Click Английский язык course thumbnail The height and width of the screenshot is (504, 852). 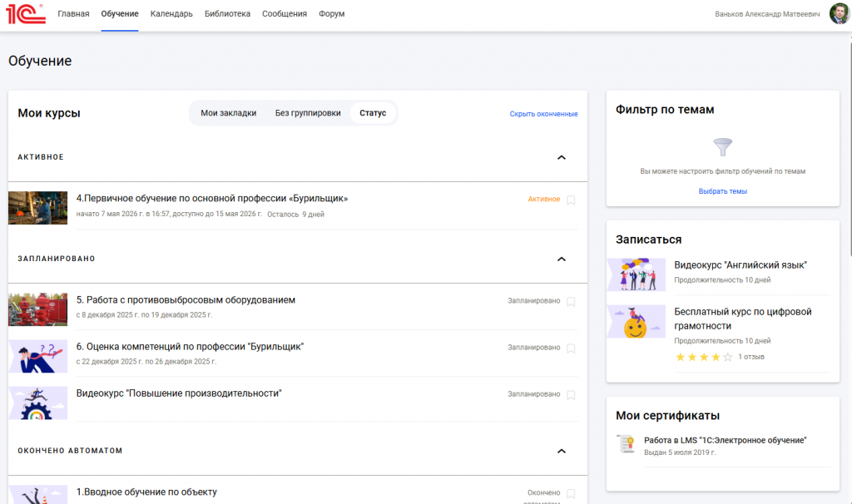(637, 274)
